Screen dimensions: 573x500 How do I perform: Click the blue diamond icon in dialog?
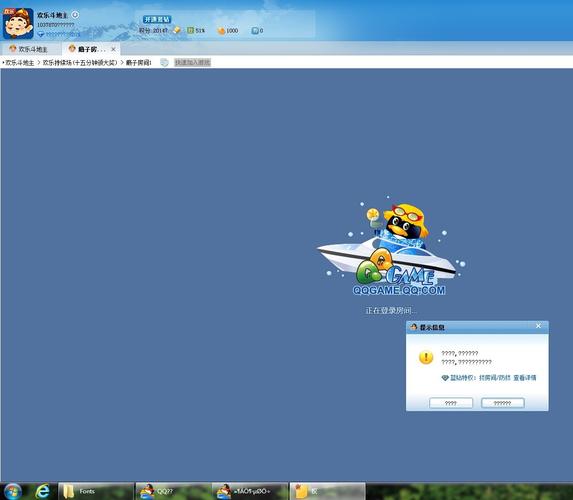445,378
